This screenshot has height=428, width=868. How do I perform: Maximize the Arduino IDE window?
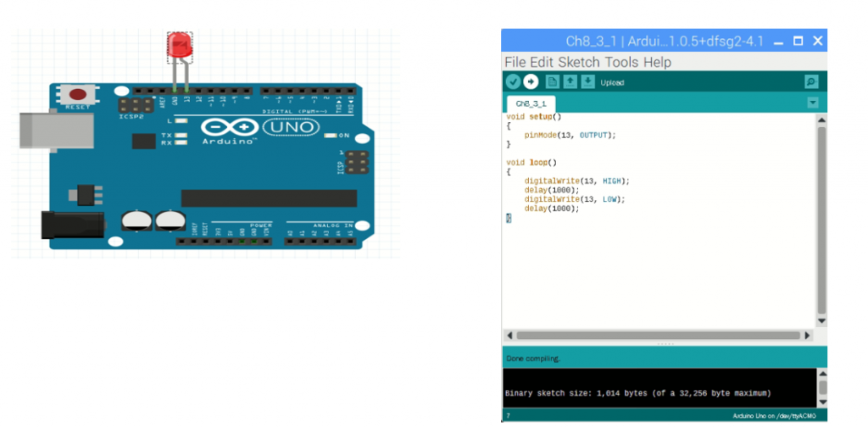click(x=798, y=41)
